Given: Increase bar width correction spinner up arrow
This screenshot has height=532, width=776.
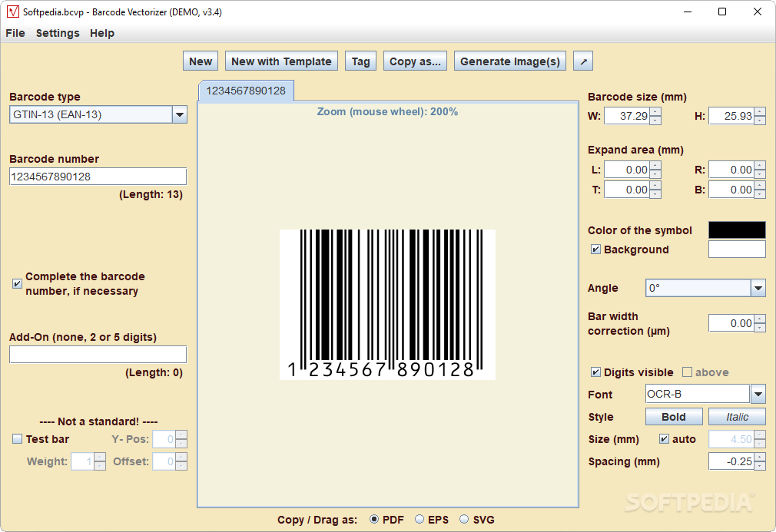Looking at the screenshot, I should pyautogui.click(x=760, y=319).
